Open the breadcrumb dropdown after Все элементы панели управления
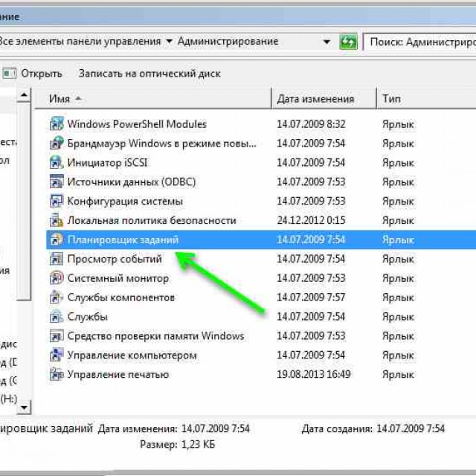 tap(169, 42)
